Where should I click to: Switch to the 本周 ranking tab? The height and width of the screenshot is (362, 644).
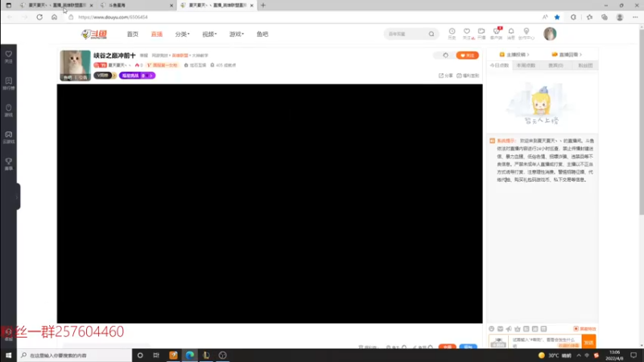526,65
